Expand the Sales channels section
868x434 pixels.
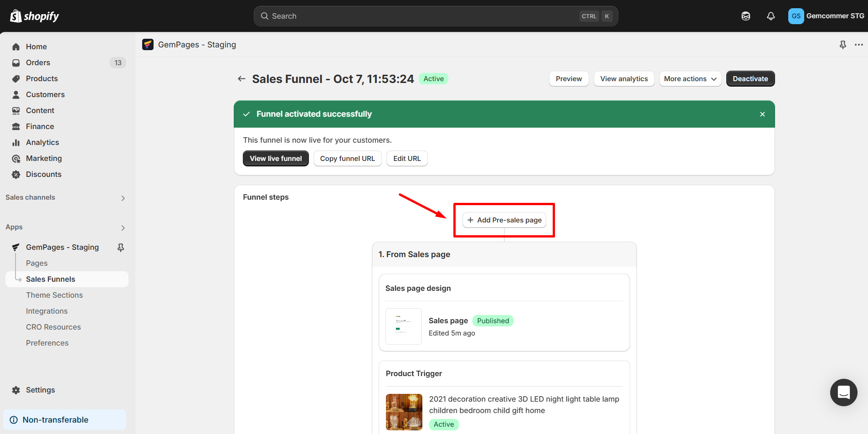(122, 197)
